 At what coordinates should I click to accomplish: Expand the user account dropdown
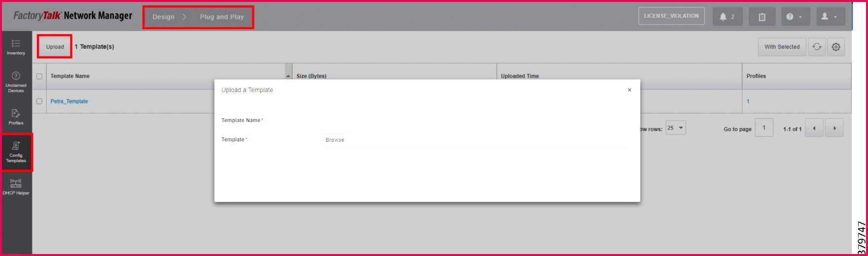830,17
